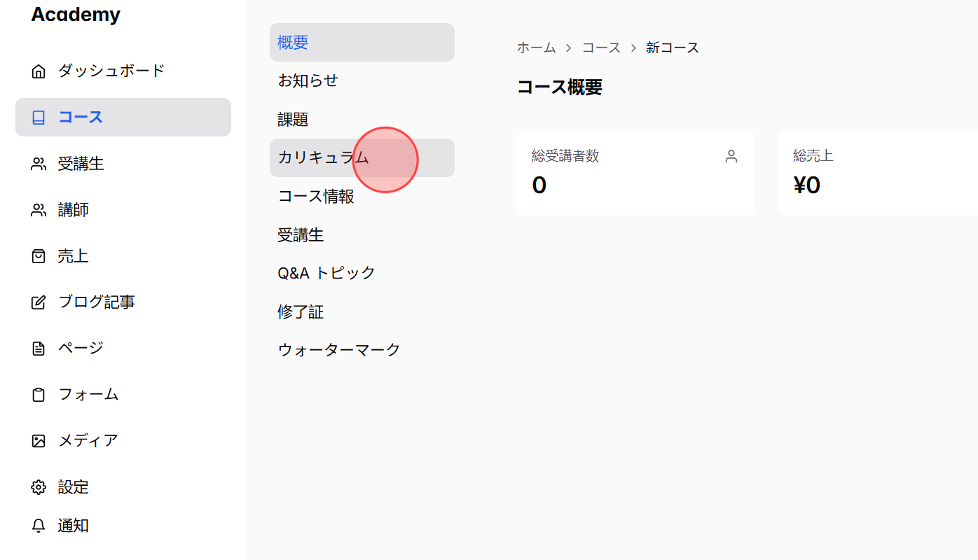Viewport: 978px width, 560px height.
Task: Click the コース breadcrumb link
Action: tap(601, 47)
